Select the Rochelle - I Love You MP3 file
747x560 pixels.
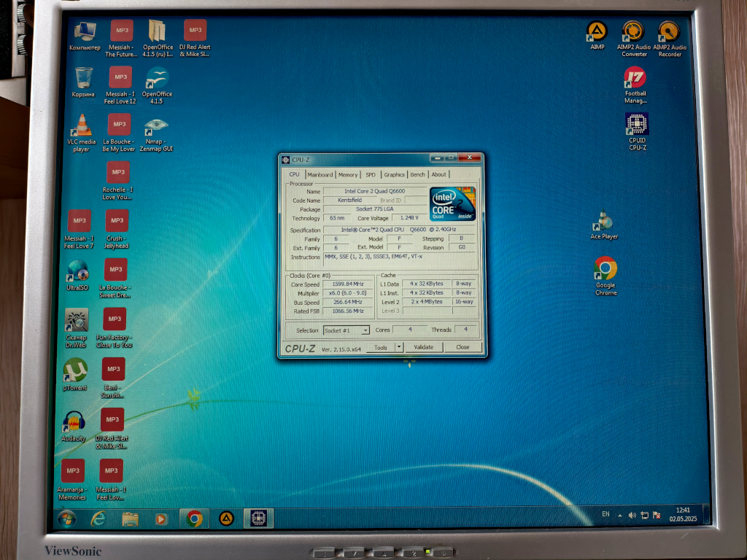pyautogui.click(x=117, y=181)
